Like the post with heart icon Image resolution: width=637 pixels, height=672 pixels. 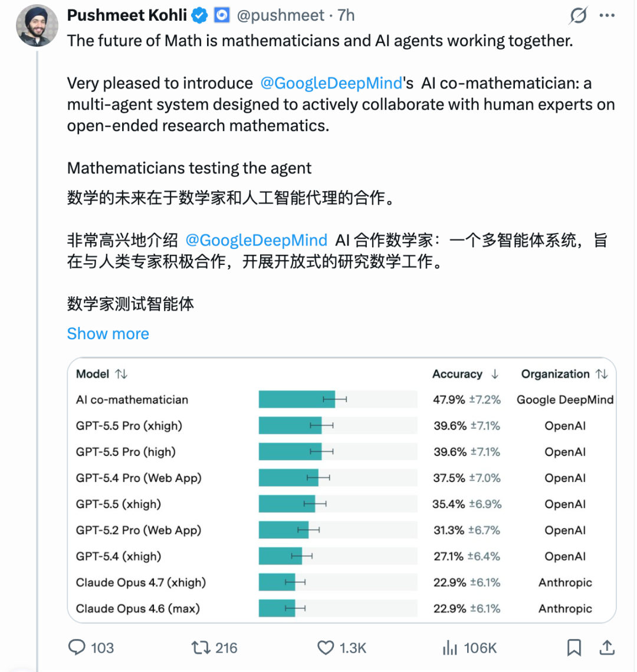pos(326,648)
